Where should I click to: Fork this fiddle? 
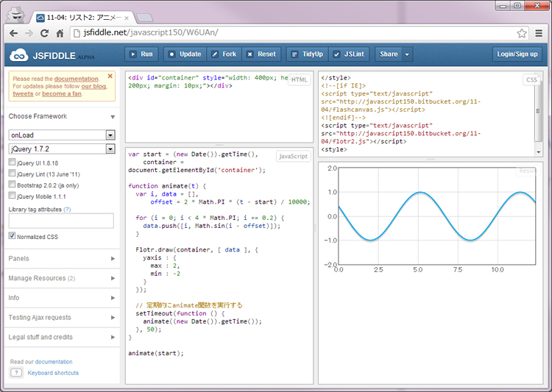tap(224, 54)
